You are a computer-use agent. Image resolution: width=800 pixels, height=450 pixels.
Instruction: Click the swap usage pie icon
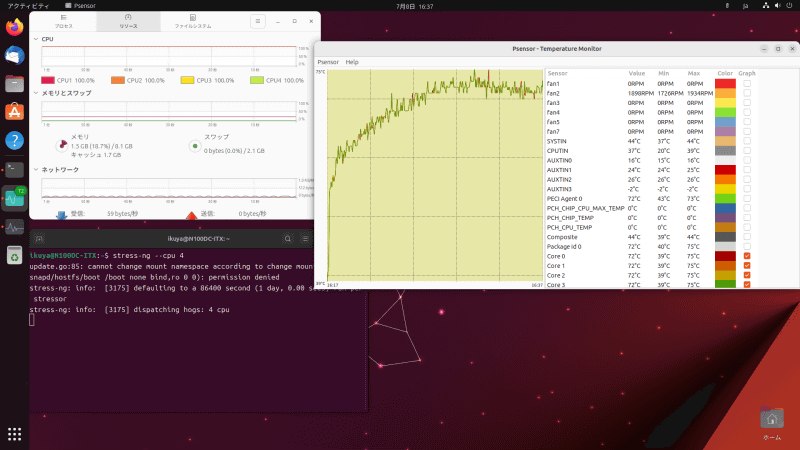(195, 146)
